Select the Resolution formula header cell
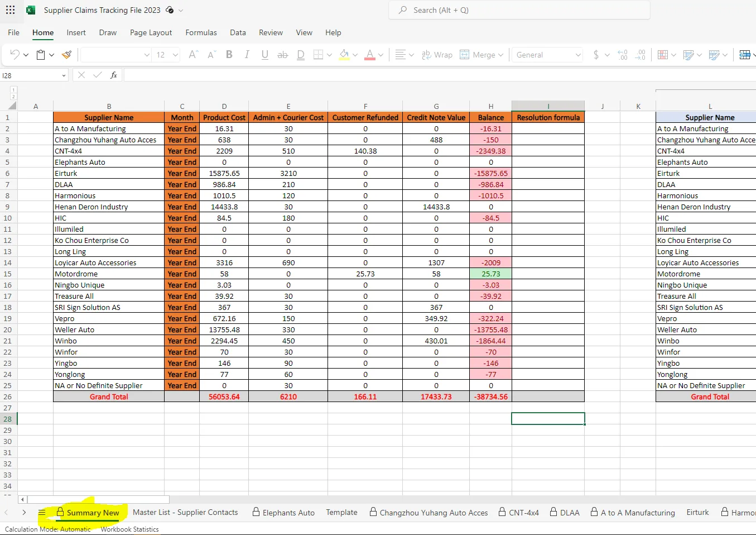 tap(548, 117)
